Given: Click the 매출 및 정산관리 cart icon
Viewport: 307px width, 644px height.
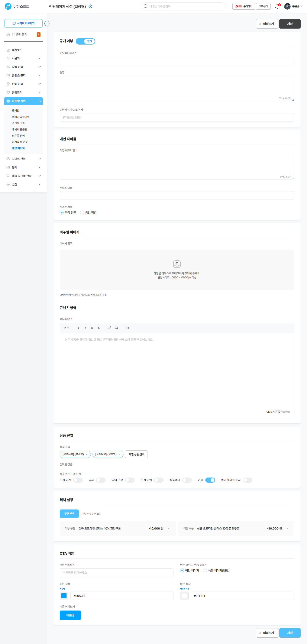Looking at the screenshot, I should coord(8,176).
